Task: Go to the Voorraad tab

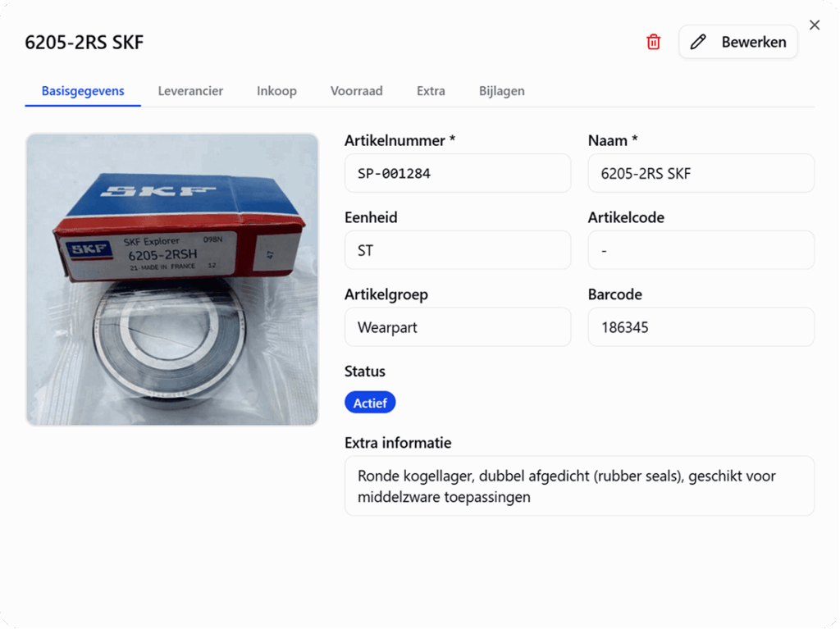Action: [x=356, y=91]
